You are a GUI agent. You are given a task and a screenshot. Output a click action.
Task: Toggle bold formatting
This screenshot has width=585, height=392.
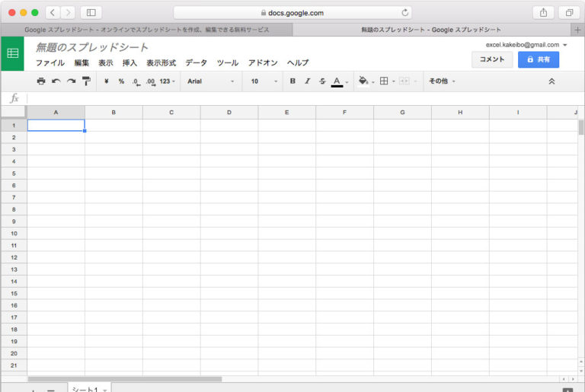292,81
